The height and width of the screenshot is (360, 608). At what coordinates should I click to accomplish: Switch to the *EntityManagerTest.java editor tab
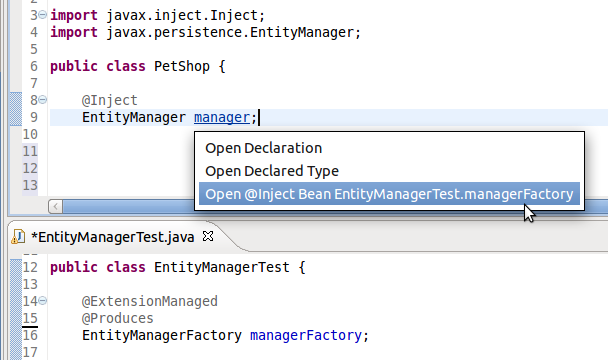click(x=112, y=237)
